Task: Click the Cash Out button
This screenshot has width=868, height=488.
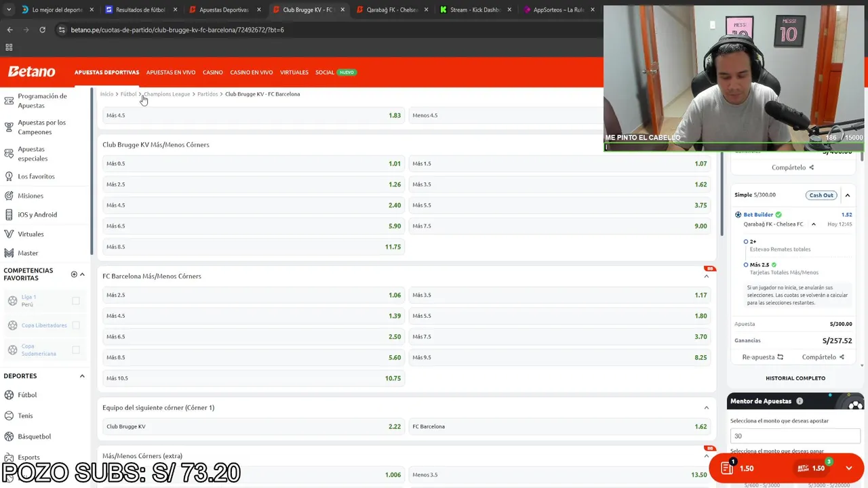Action: pos(821,195)
